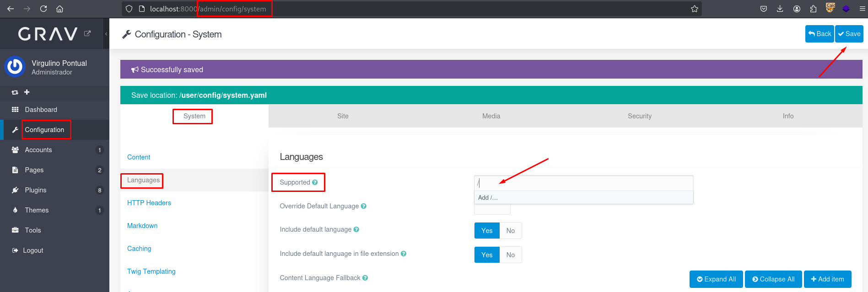Image resolution: width=868 pixels, height=292 pixels.
Task: Save the system configuration
Action: (849, 34)
